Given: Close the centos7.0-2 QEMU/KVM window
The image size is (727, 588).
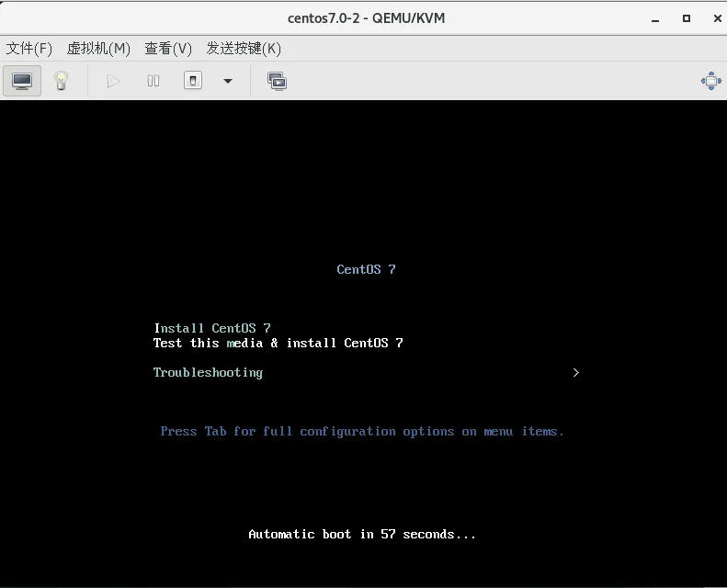Looking at the screenshot, I should (x=717, y=18).
